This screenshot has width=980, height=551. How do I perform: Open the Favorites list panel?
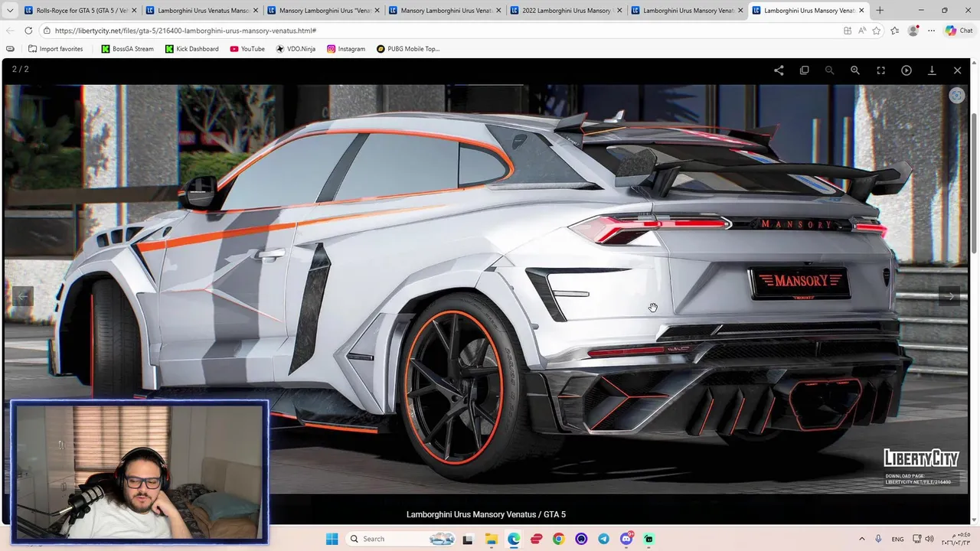point(894,31)
